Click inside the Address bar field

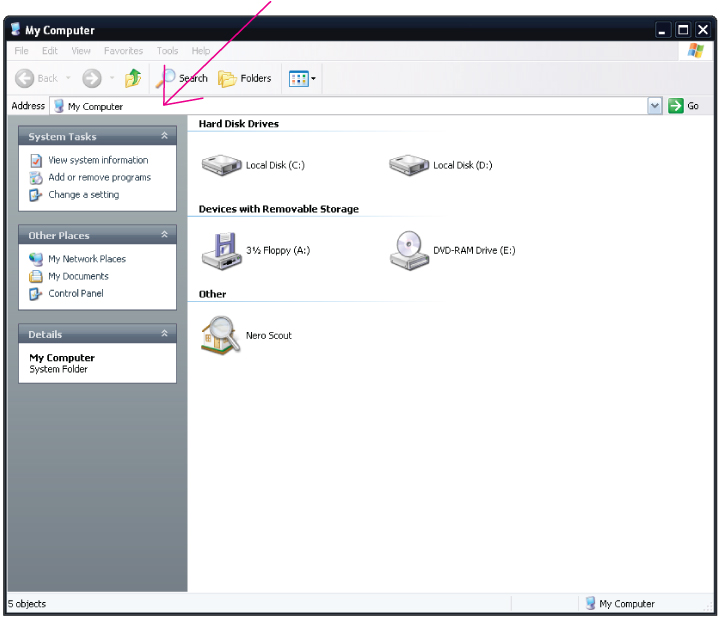tap(349, 106)
